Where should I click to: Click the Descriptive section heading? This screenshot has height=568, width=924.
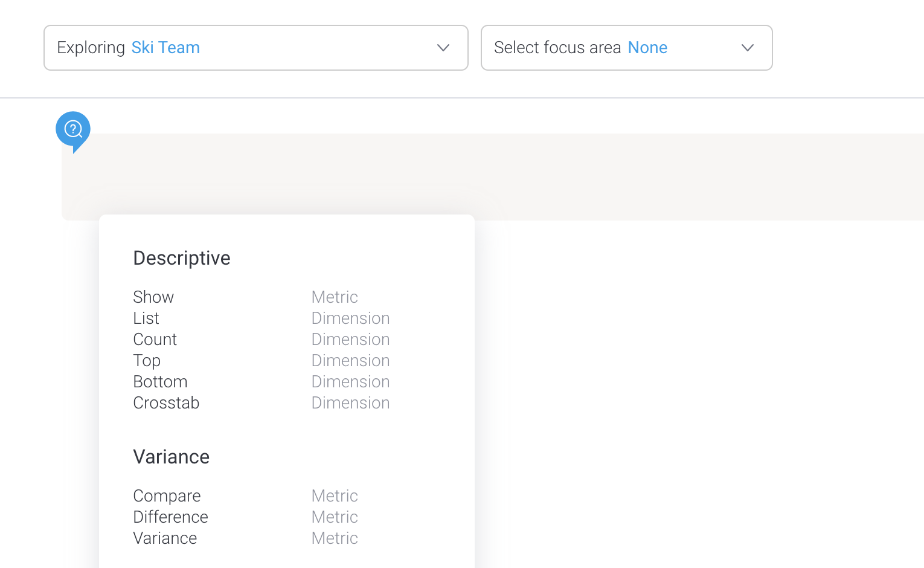[182, 258]
